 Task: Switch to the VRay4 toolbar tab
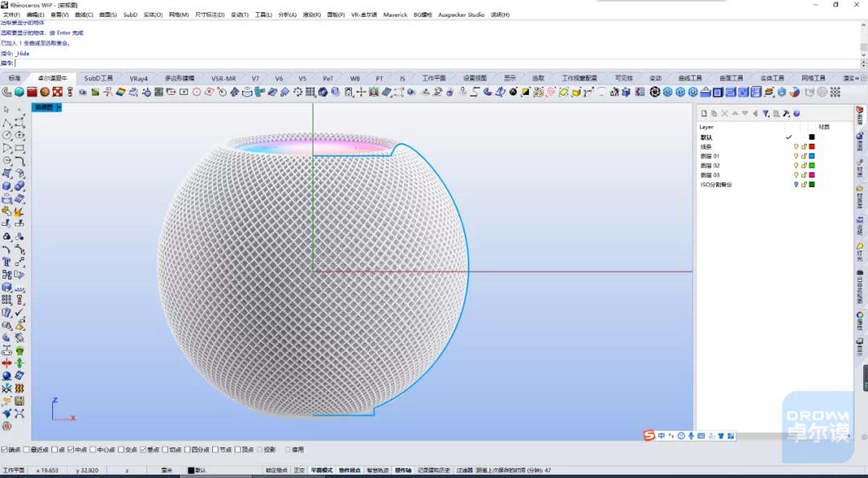tap(138, 79)
